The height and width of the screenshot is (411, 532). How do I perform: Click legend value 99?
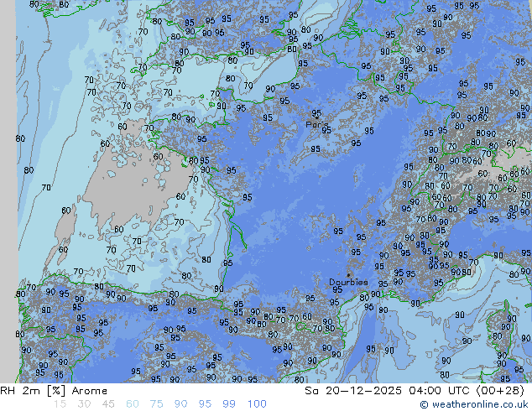[x=229, y=404]
